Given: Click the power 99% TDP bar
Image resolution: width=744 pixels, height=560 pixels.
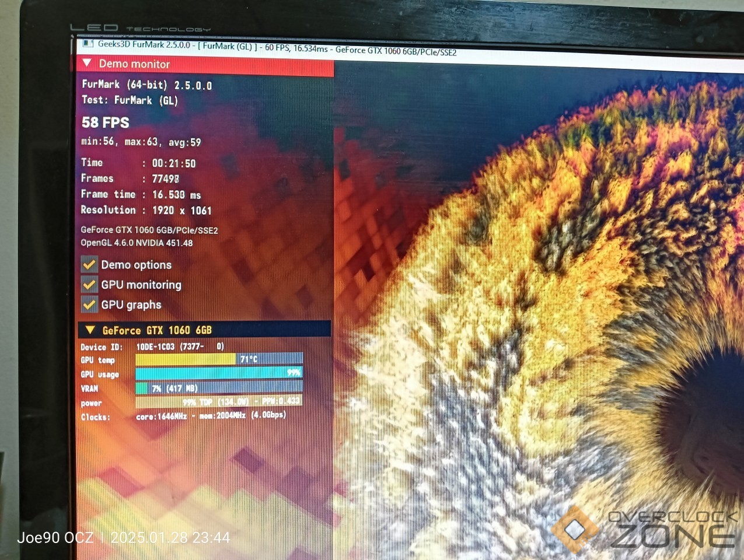Looking at the screenshot, I should click(219, 401).
